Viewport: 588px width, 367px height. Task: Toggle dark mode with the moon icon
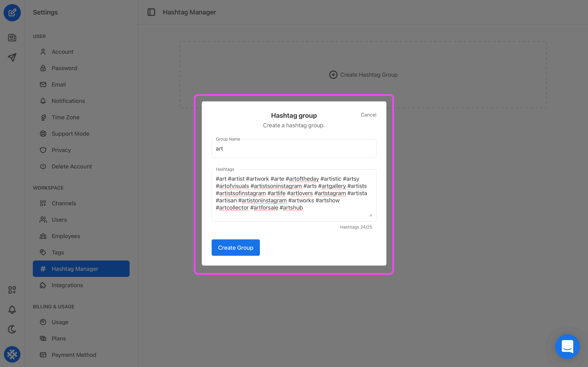point(12,330)
